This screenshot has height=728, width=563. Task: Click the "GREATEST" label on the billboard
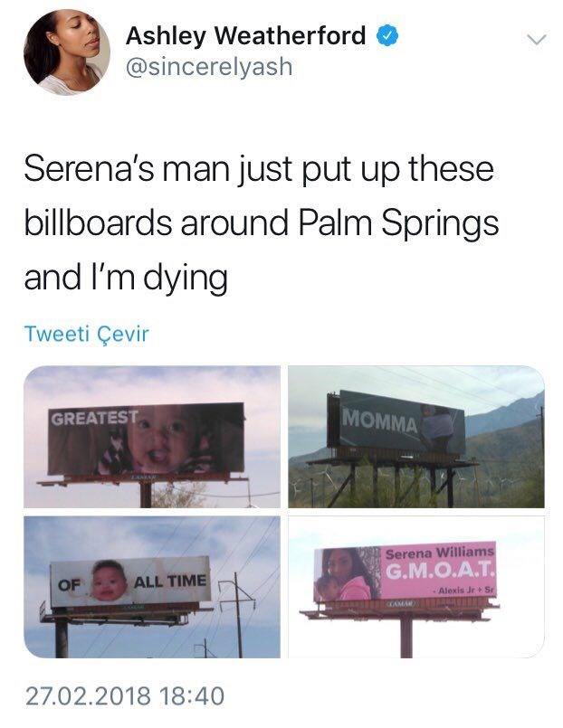point(94,419)
